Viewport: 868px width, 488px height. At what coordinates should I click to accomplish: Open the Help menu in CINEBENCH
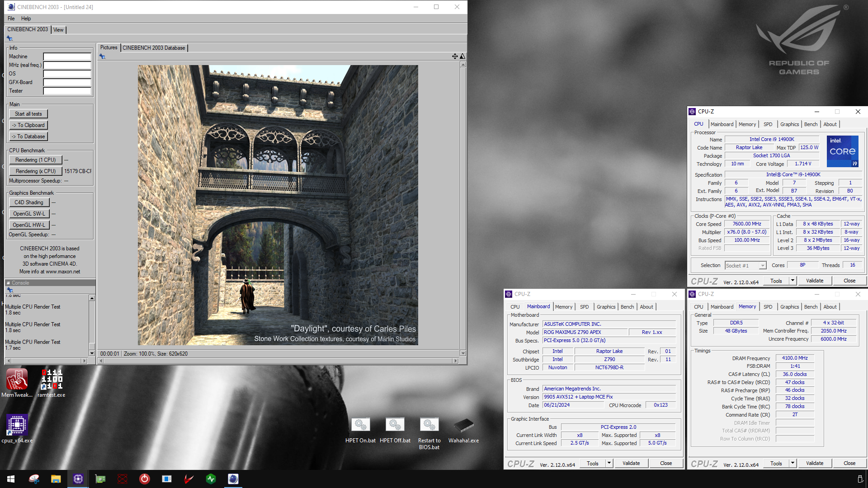pos(26,19)
